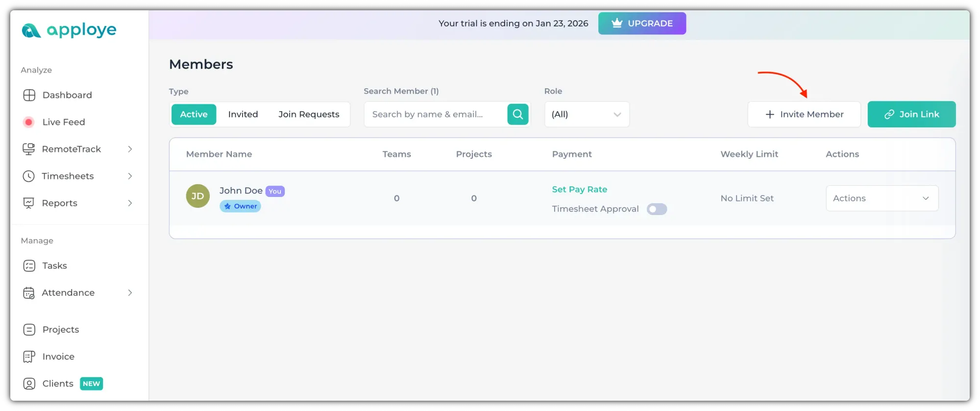Open Live Feed red recording icon
The image size is (980, 411).
(29, 122)
